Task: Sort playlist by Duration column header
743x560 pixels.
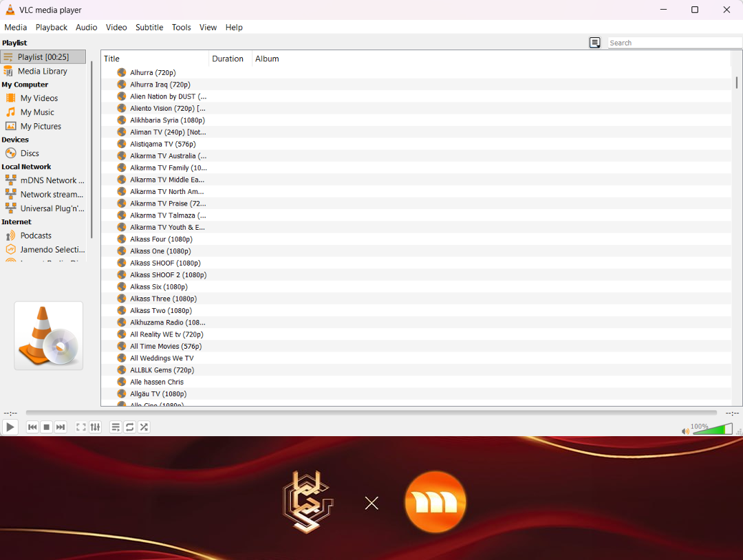Action: point(230,58)
